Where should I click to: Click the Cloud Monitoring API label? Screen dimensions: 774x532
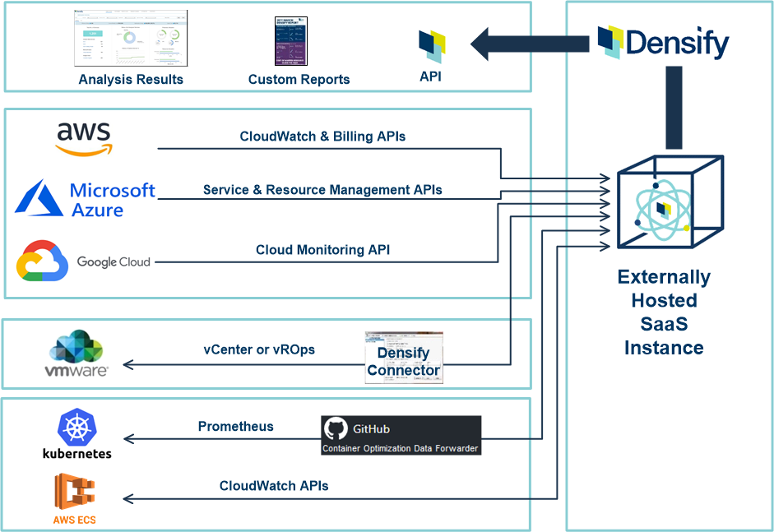tap(322, 250)
